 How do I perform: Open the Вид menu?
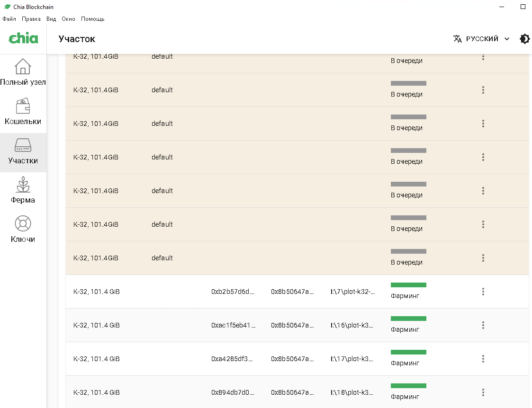coord(51,19)
